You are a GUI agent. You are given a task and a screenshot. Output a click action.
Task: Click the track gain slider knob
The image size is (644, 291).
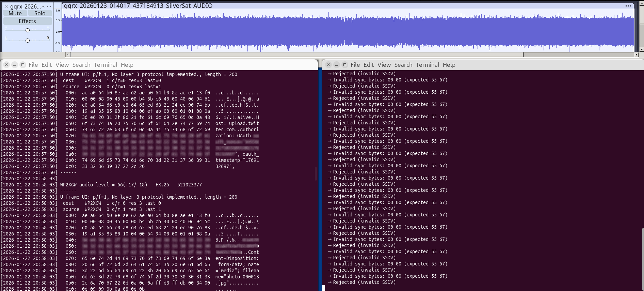[28, 30]
